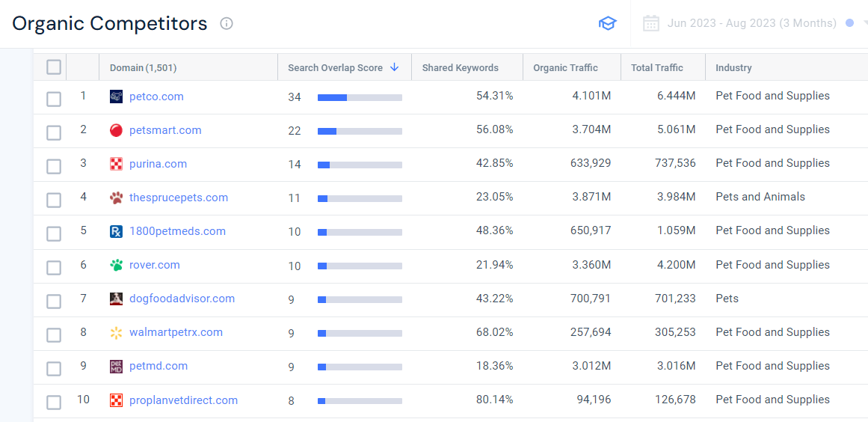Click the Pets and Animals industry cell
The height and width of the screenshot is (422, 868).
click(x=760, y=197)
